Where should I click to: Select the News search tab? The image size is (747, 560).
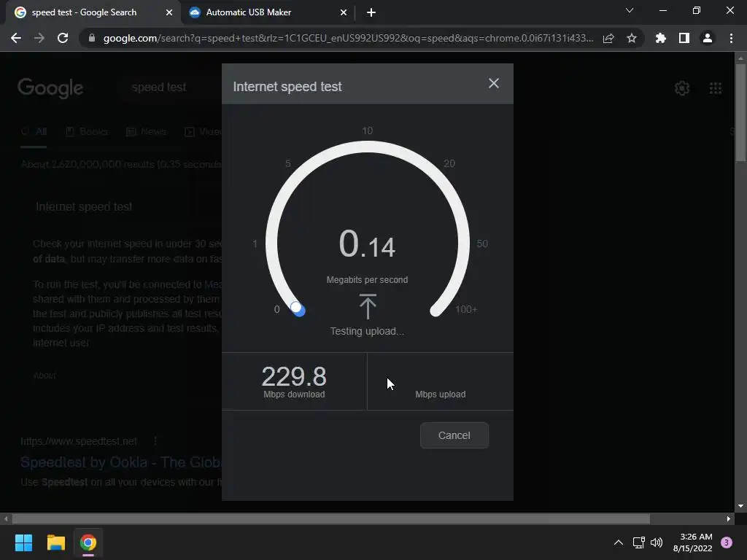click(146, 131)
